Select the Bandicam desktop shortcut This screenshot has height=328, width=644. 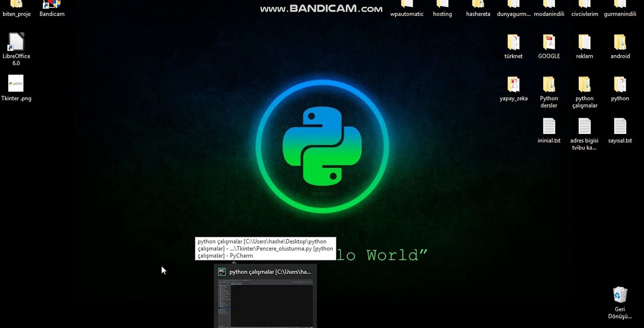(52, 9)
